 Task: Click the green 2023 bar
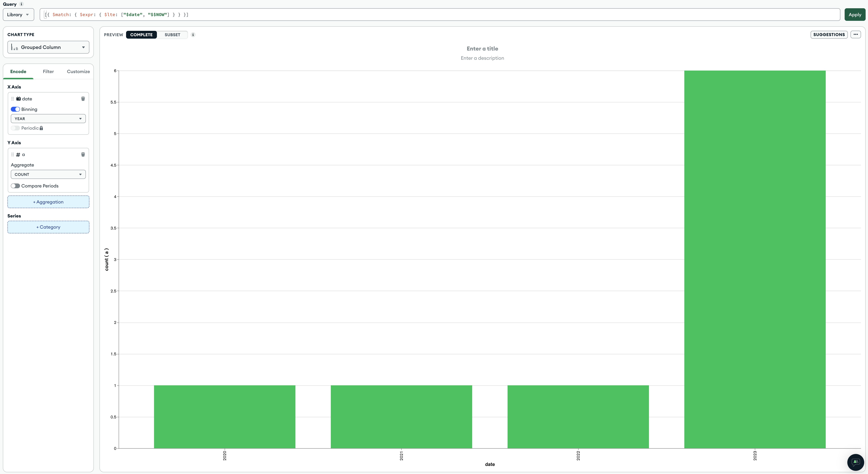755,259
